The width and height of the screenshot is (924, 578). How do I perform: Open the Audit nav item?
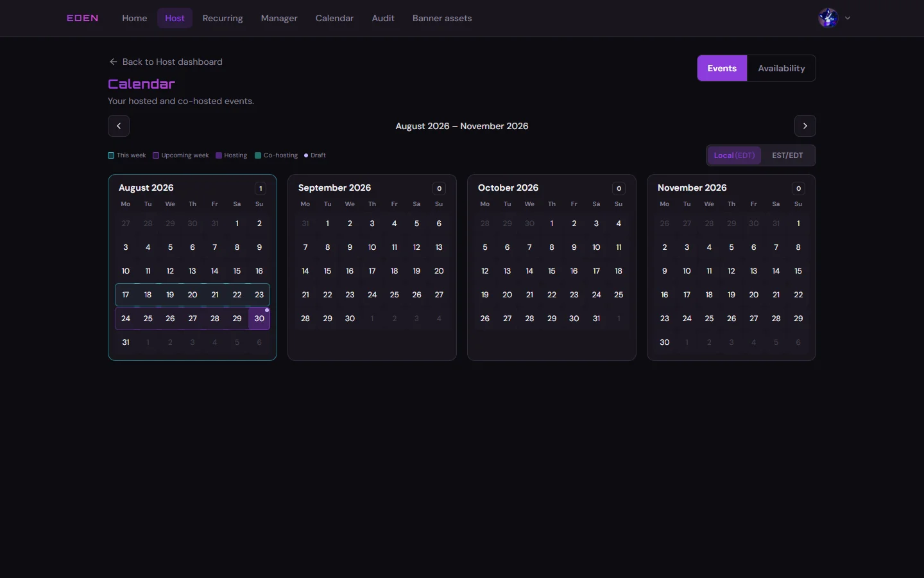383,18
